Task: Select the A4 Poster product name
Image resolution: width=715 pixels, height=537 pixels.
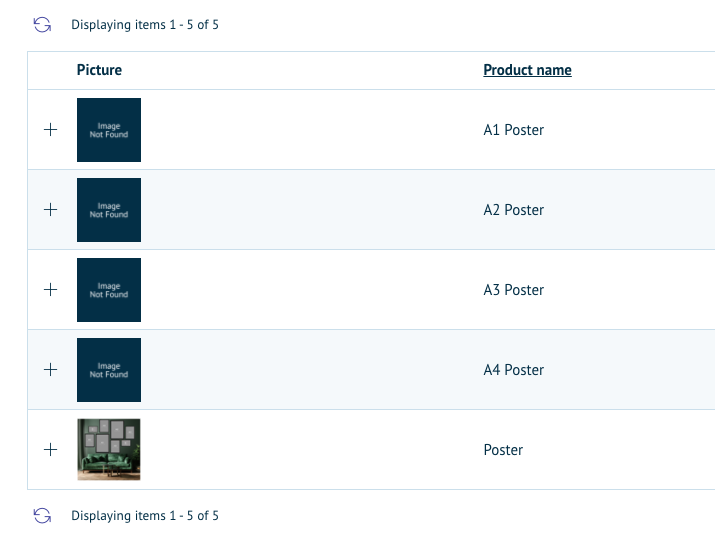Action: [x=513, y=370]
